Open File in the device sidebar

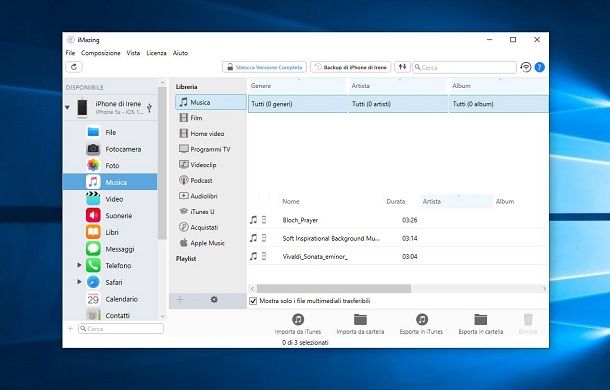coord(110,132)
